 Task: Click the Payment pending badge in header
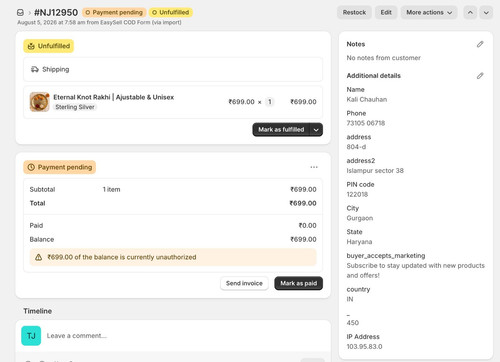[x=114, y=13]
